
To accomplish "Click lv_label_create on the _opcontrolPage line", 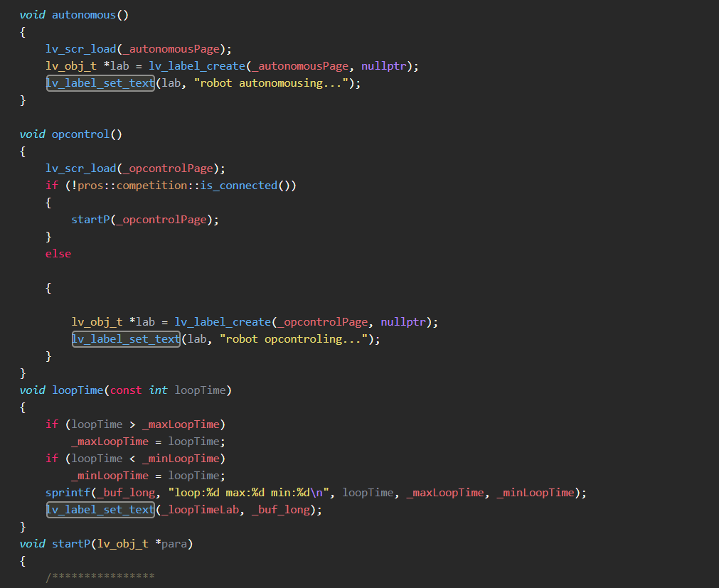I will 223,321.
